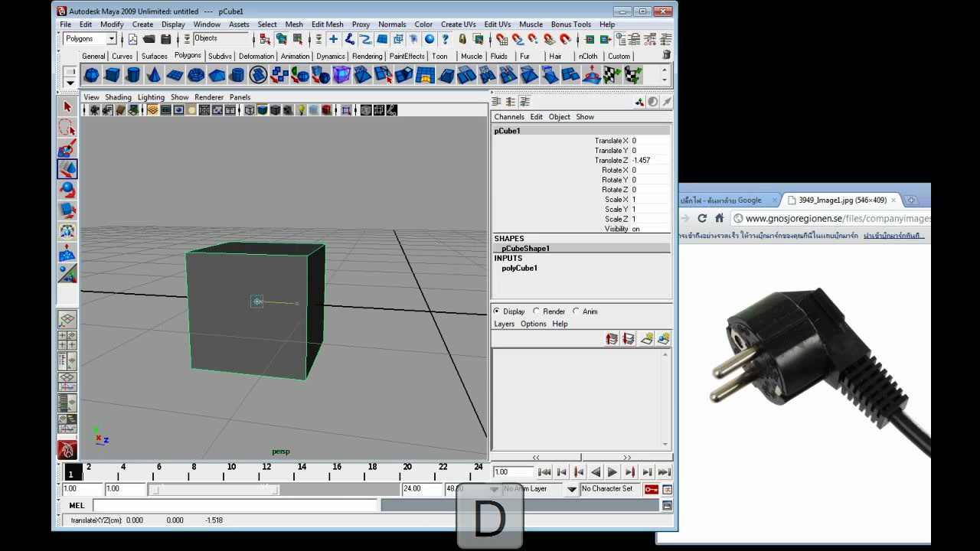Open the shelf menu arrow below tabs
The width and height of the screenshot is (980, 551).
coord(70,82)
